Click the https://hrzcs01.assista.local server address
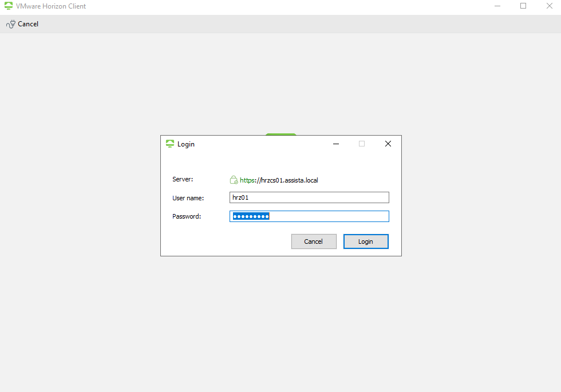 point(279,180)
